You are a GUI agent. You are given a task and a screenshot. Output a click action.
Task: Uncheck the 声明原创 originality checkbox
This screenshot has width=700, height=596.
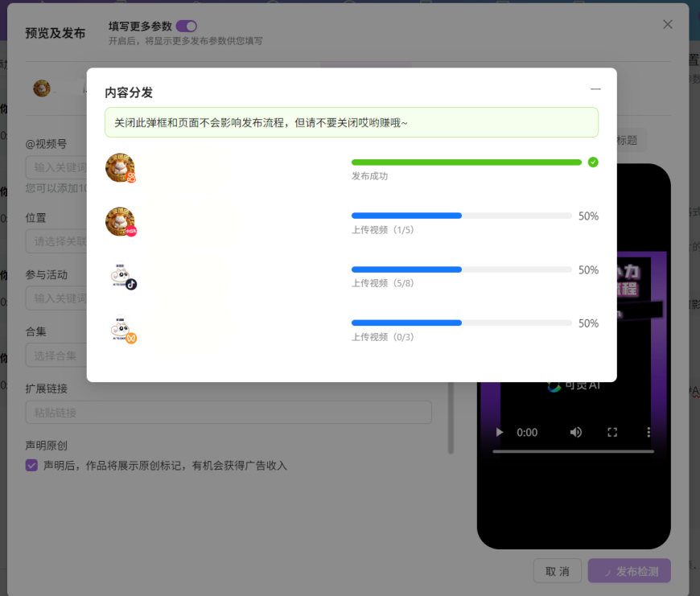(x=30, y=465)
